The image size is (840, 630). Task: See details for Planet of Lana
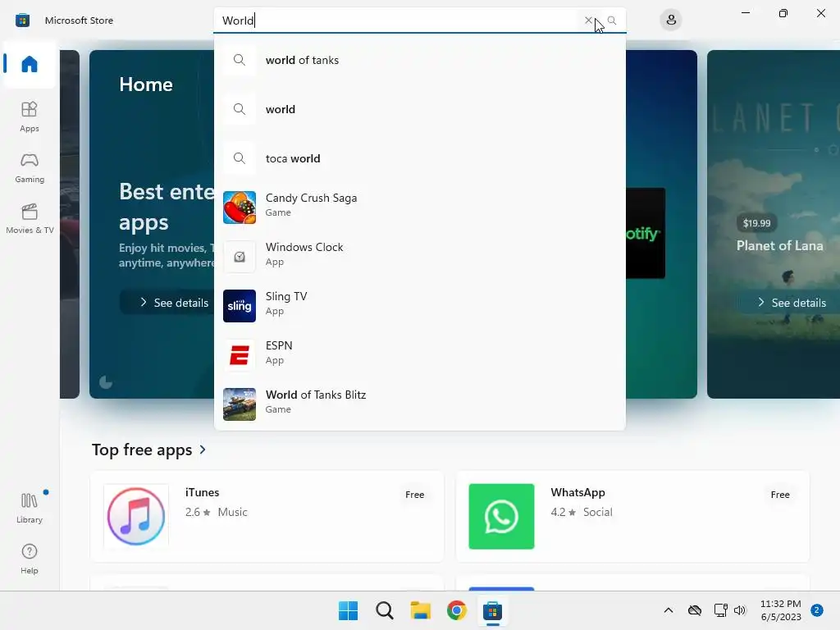click(x=792, y=303)
